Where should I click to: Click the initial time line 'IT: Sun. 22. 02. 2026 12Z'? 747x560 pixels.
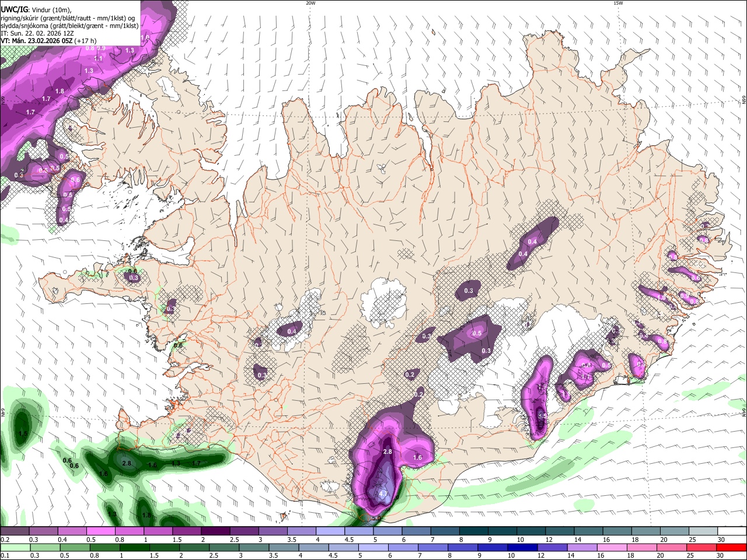click(37, 34)
